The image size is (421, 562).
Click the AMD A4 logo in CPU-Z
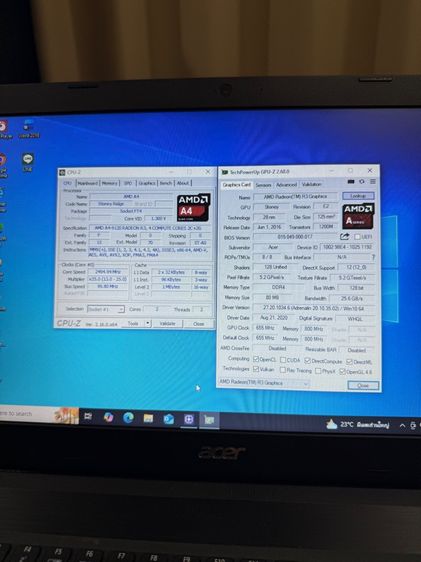193,207
